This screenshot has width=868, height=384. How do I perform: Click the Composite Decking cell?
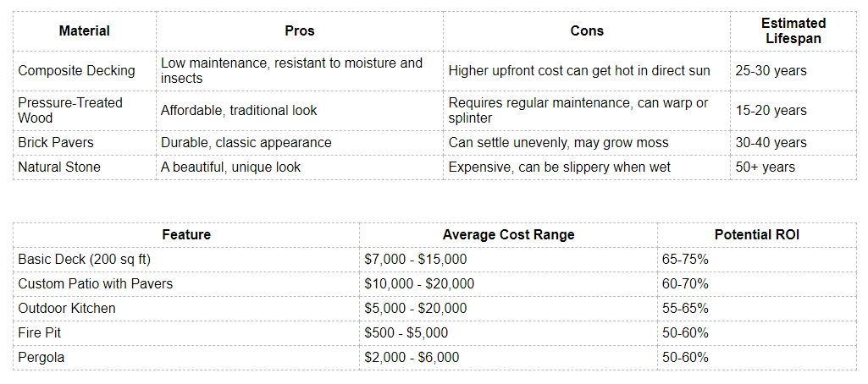tap(85, 71)
